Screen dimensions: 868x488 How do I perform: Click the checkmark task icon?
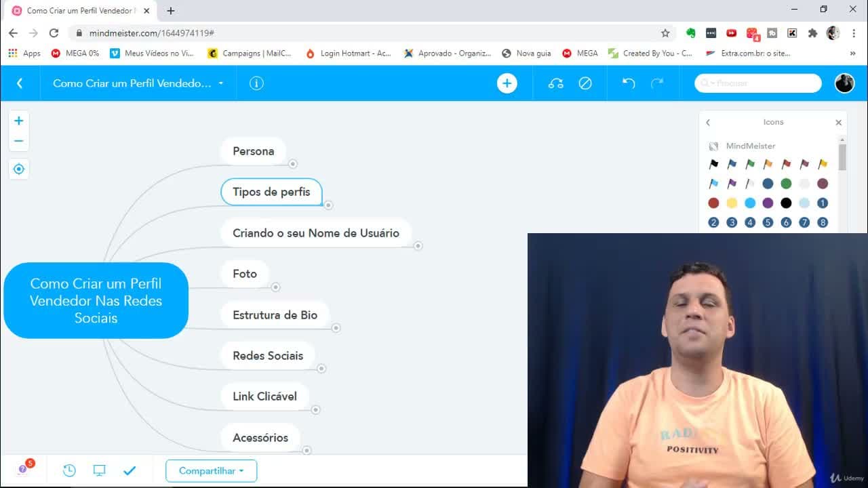point(130,470)
